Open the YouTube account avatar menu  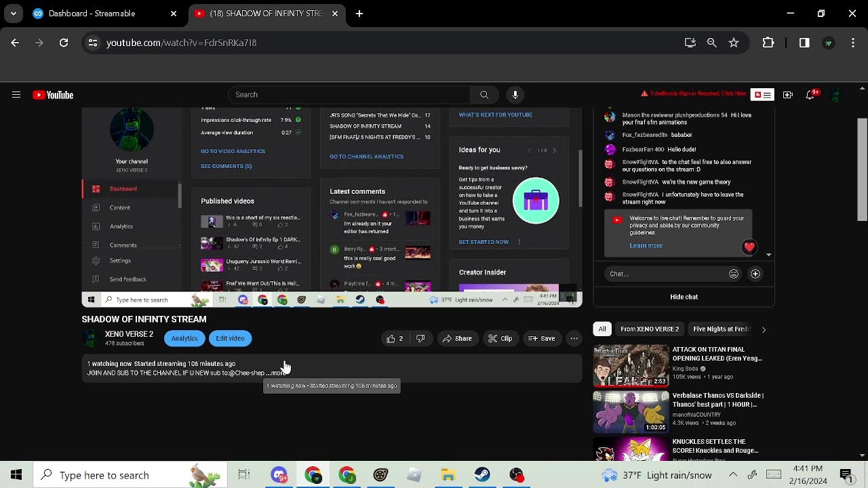pyautogui.click(x=835, y=95)
